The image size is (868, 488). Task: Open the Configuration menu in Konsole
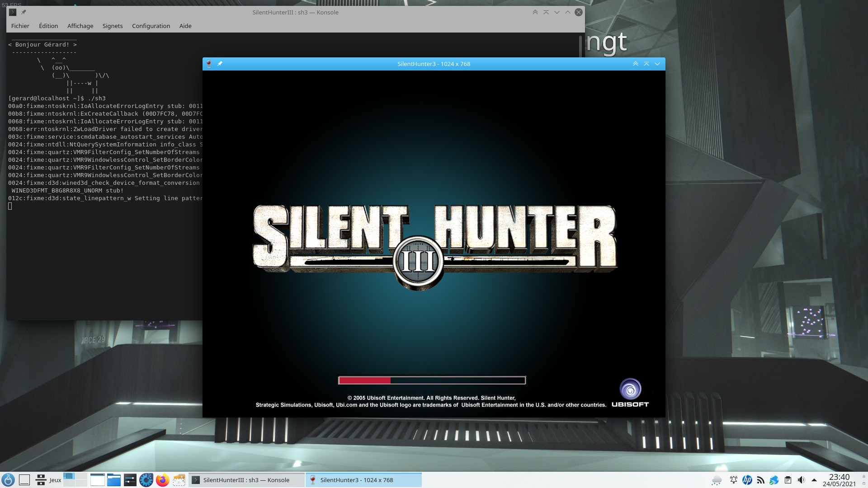click(x=151, y=26)
